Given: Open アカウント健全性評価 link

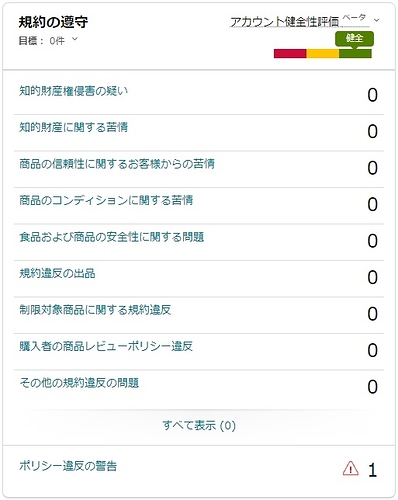Looking at the screenshot, I should pos(284,22).
